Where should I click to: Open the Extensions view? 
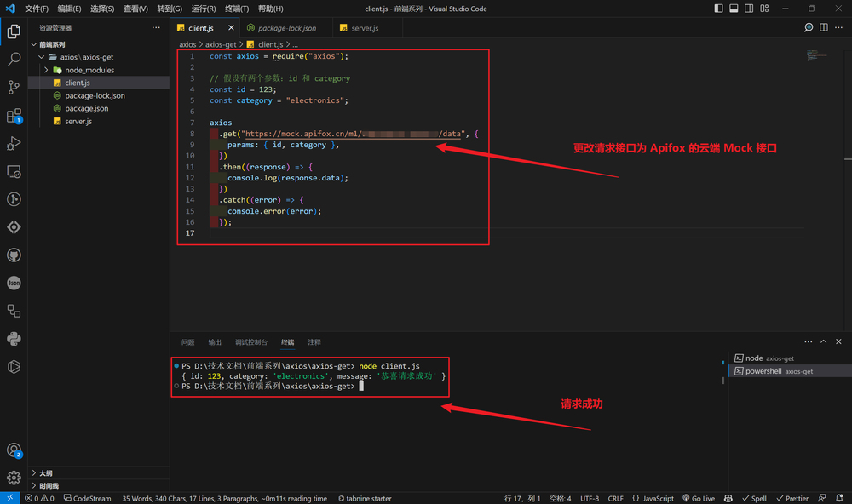(14, 116)
